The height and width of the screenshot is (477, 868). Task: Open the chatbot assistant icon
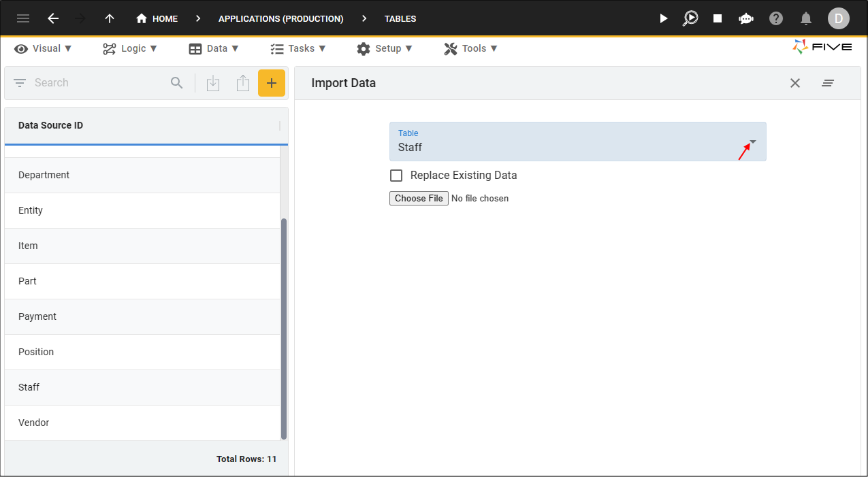pyautogui.click(x=746, y=18)
